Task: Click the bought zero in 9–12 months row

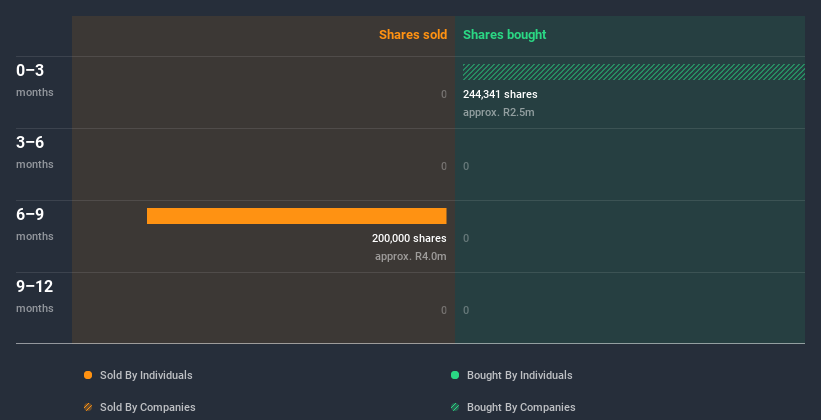Action: pyautogui.click(x=466, y=311)
